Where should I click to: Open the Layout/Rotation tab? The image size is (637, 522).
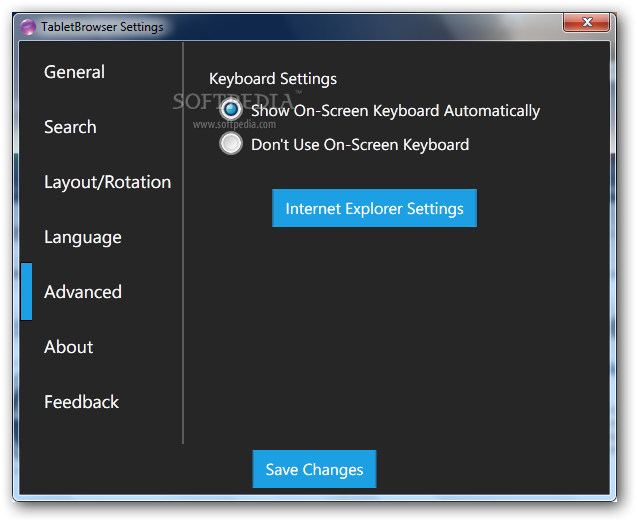point(108,182)
